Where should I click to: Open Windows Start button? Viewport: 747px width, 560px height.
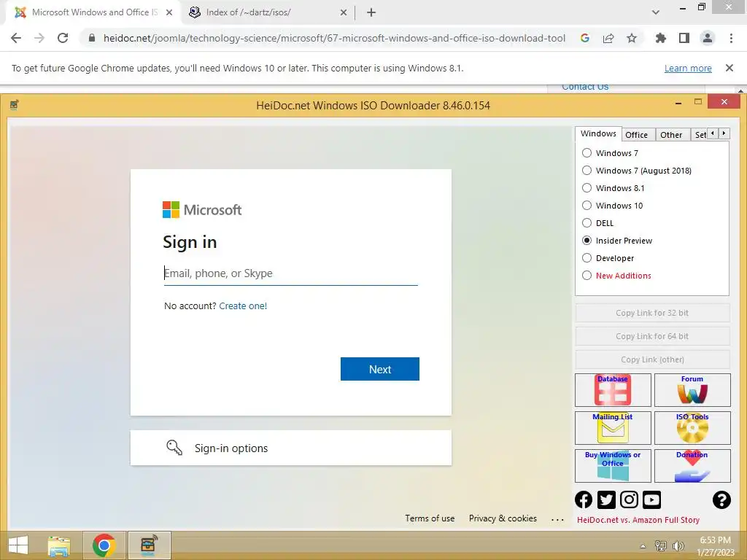click(18, 545)
